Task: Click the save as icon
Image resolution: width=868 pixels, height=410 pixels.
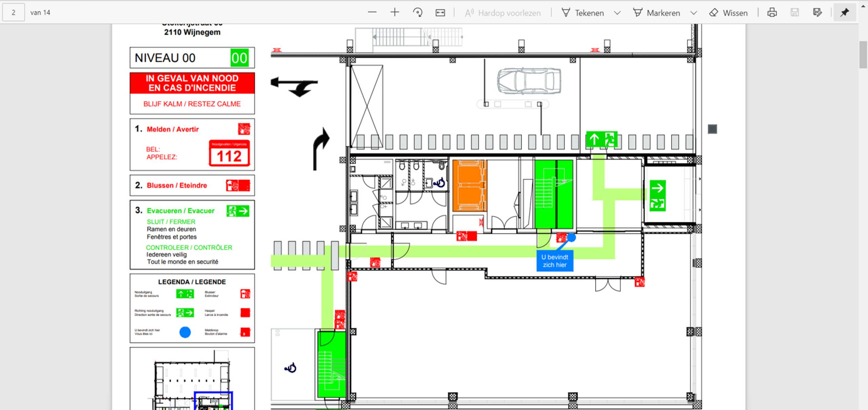Action: coord(817,13)
